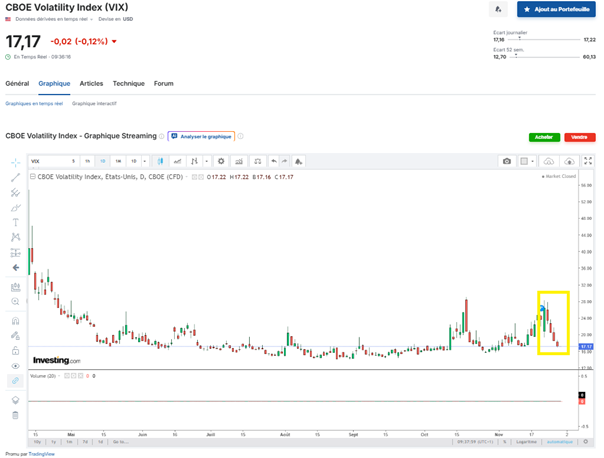Open chart settings gear icon
The height and width of the screenshot is (458, 604).
point(221,161)
